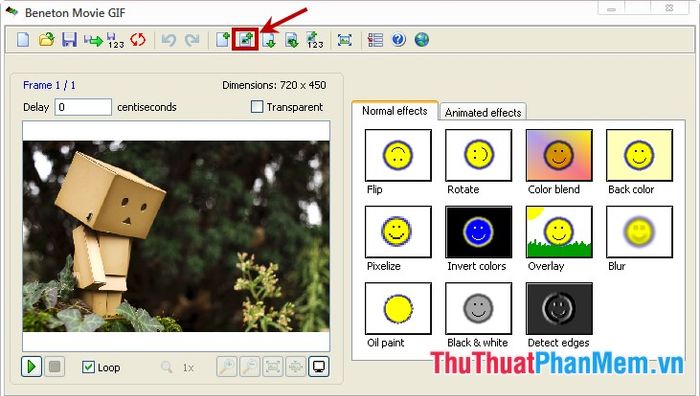Choose the Back color effect

[x=639, y=155]
